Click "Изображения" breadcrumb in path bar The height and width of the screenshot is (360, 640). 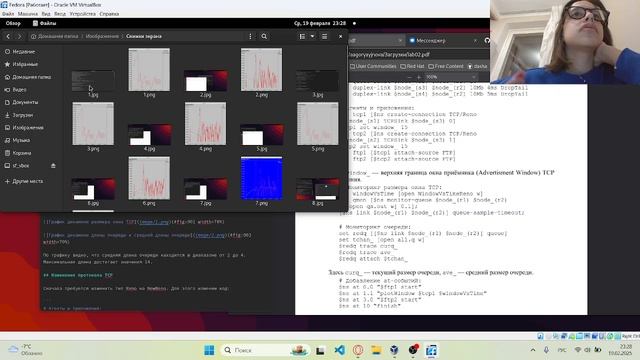pyautogui.click(x=102, y=36)
